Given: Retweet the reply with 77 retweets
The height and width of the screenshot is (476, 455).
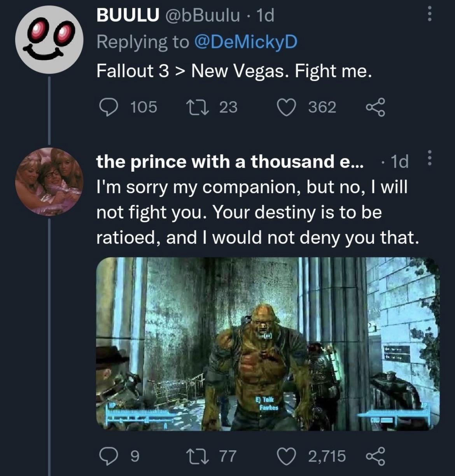Looking at the screenshot, I should (192, 456).
